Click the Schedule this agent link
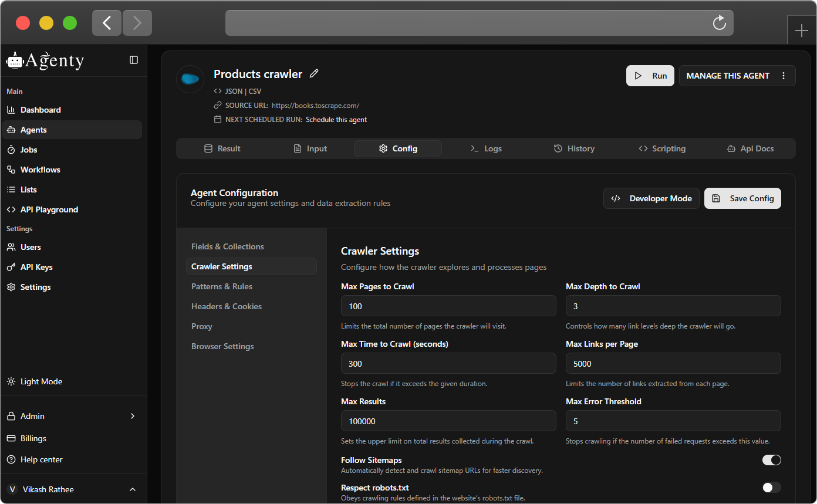 (336, 120)
